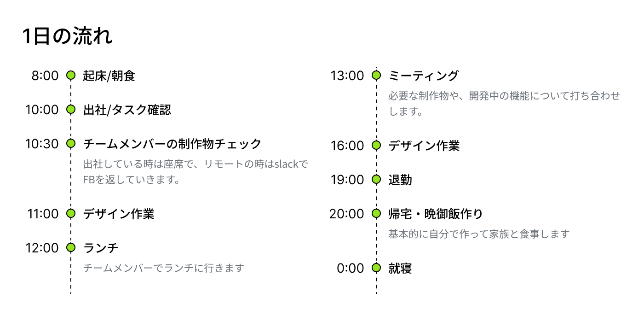
Task: Select the 16:00 timeline dot
Action: point(376,145)
